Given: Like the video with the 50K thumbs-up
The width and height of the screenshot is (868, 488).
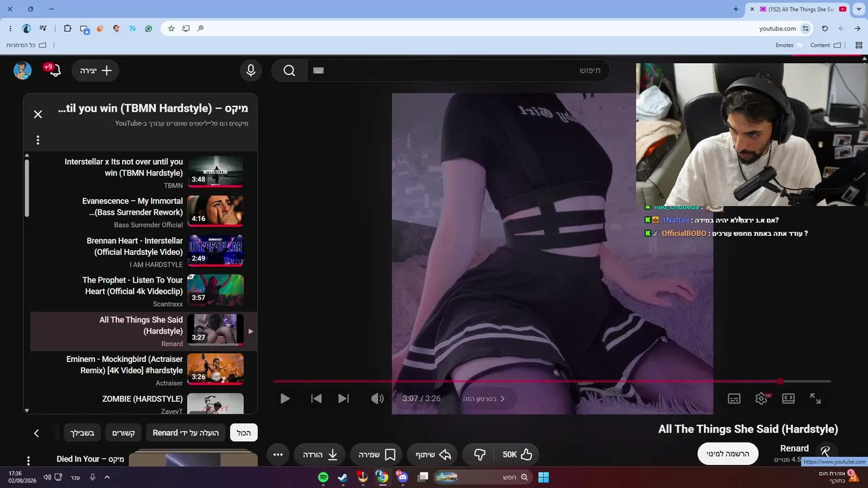Looking at the screenshot, I should coord(517,455).
